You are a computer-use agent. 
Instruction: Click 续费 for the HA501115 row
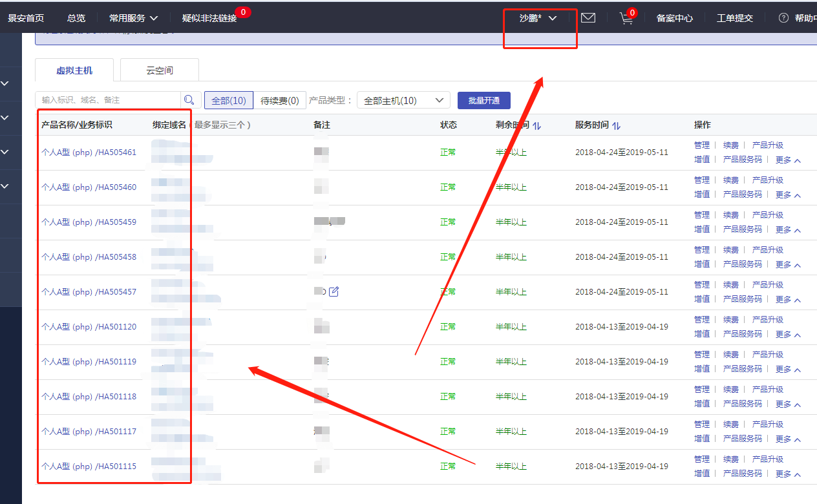[x=730, y=459]
